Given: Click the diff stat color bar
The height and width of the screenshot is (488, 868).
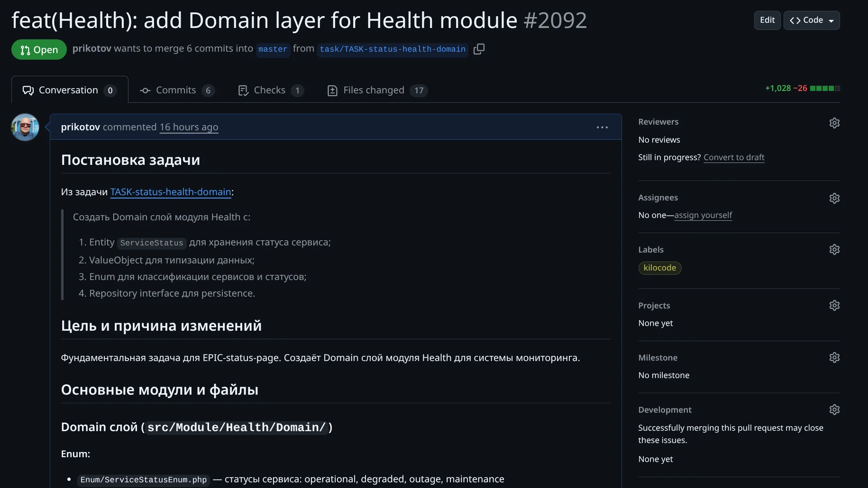Looking at the screenshot, I should pyautogui.click(x=825, y=89).
